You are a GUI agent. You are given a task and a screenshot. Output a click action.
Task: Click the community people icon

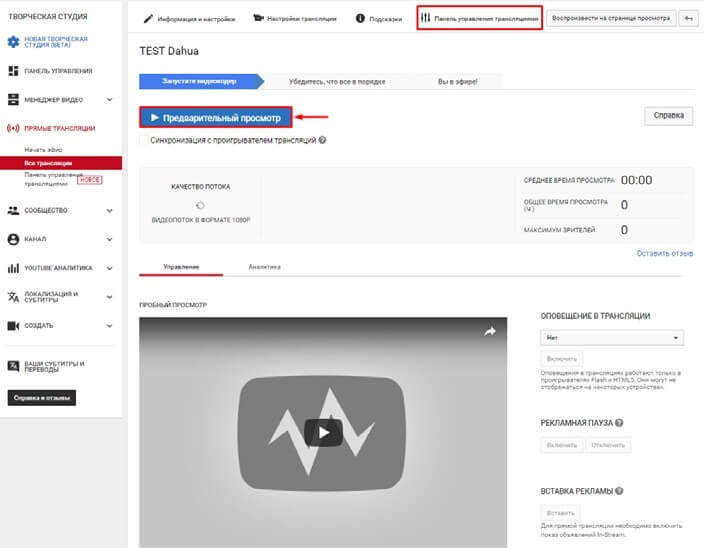(13, 210)
